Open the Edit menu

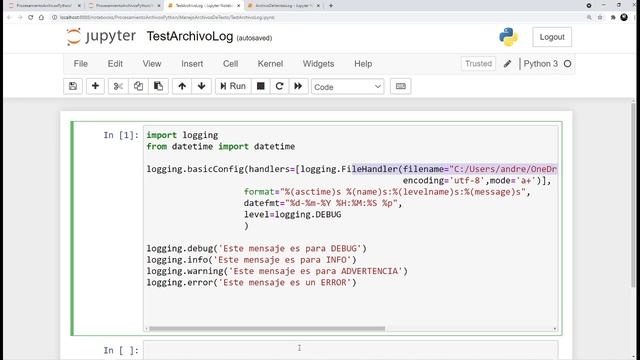coord(115,64)
